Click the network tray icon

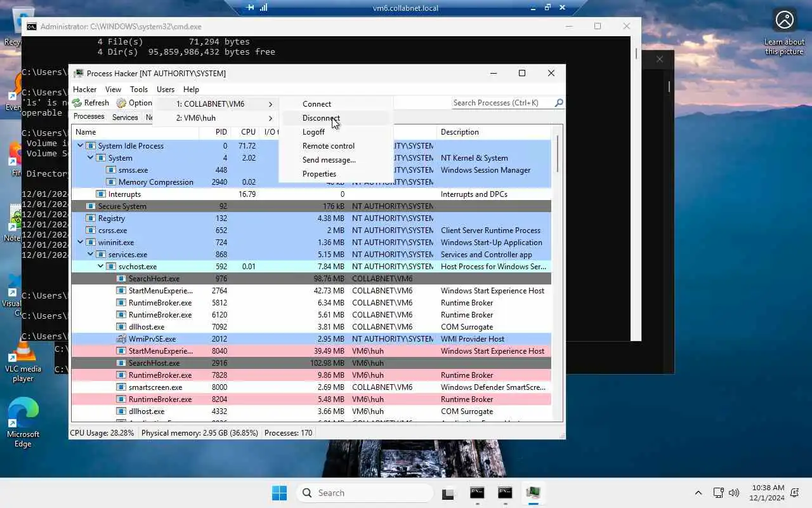718,493
